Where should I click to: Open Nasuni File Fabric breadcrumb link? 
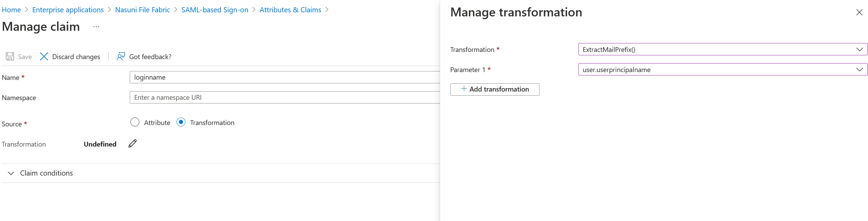[142, 10]
